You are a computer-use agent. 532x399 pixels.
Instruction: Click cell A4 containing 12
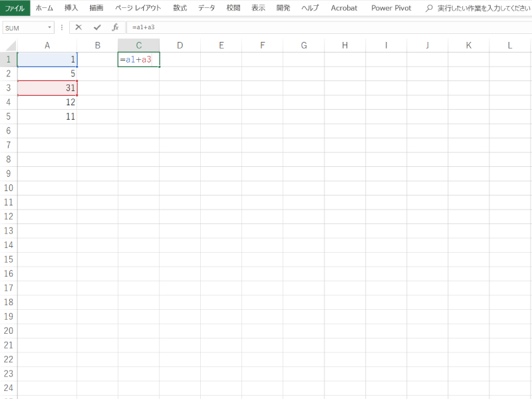(x=47, y=102)
